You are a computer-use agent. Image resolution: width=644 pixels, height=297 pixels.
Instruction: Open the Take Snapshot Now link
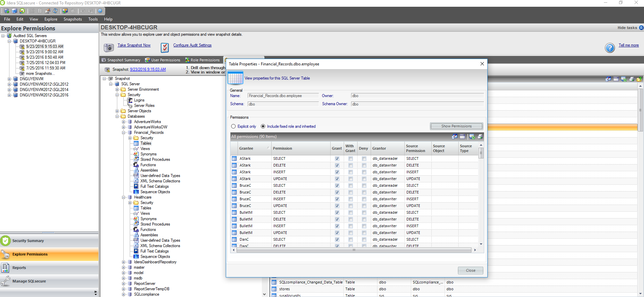point(134,45)
